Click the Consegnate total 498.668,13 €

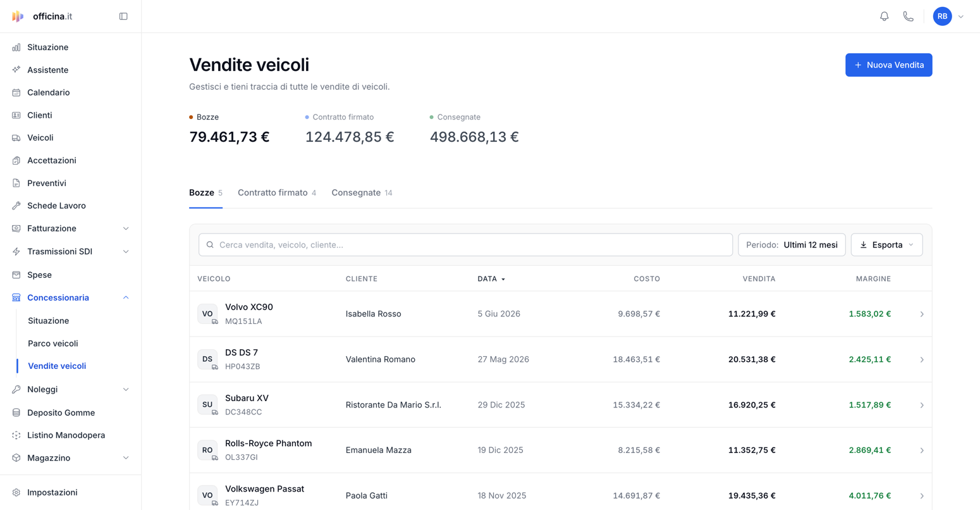point(474,137)
